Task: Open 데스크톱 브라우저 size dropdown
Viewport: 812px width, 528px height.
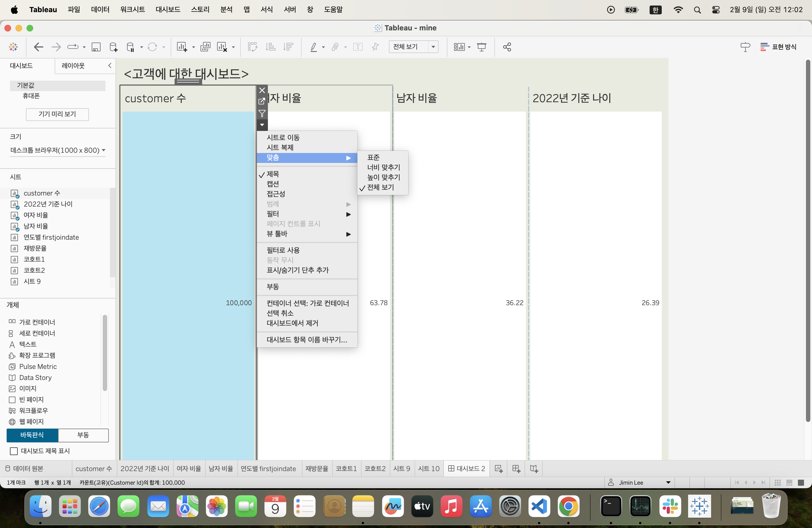Action: 58,151
